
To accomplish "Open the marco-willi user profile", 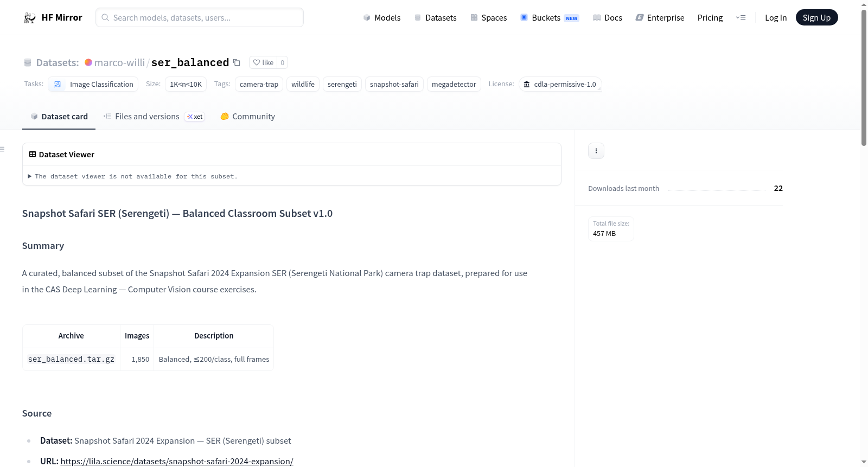I will click(119, 62).
